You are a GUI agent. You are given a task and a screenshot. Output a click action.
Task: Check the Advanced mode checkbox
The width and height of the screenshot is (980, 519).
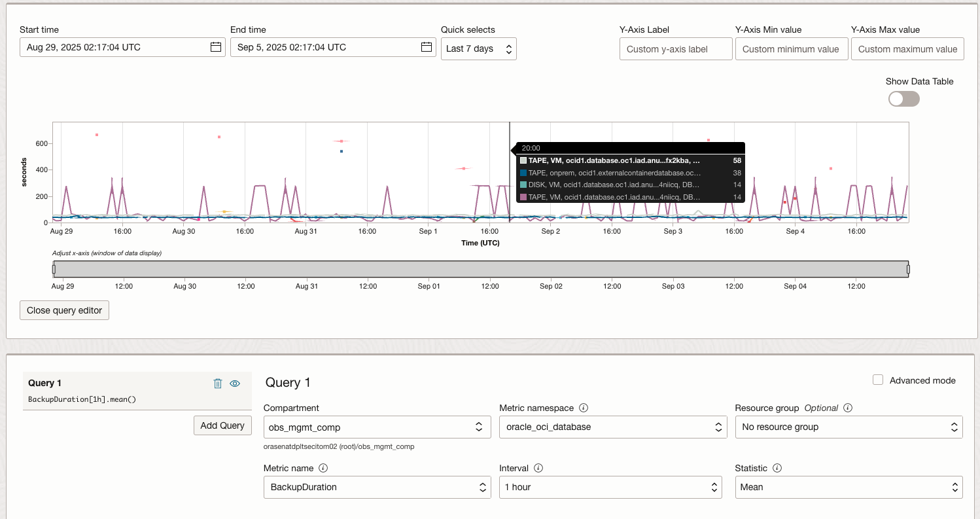[877, 380]
